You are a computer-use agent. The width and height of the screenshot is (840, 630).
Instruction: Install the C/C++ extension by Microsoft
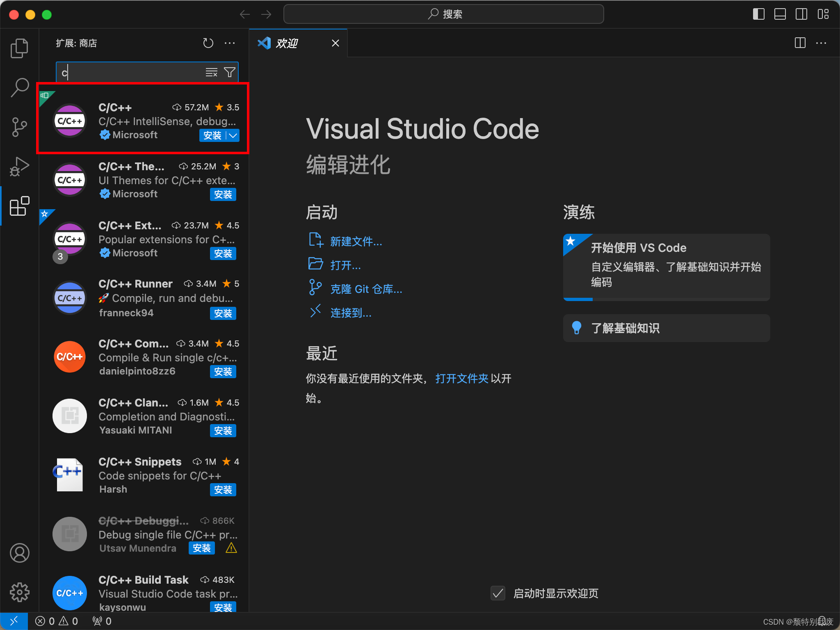(x=212, y=135)
